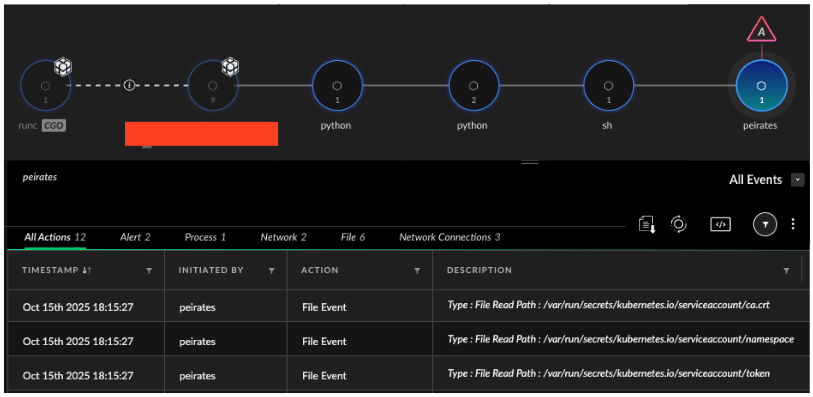Select the runc process node
The image size is (813, 397).
[46, 86]
